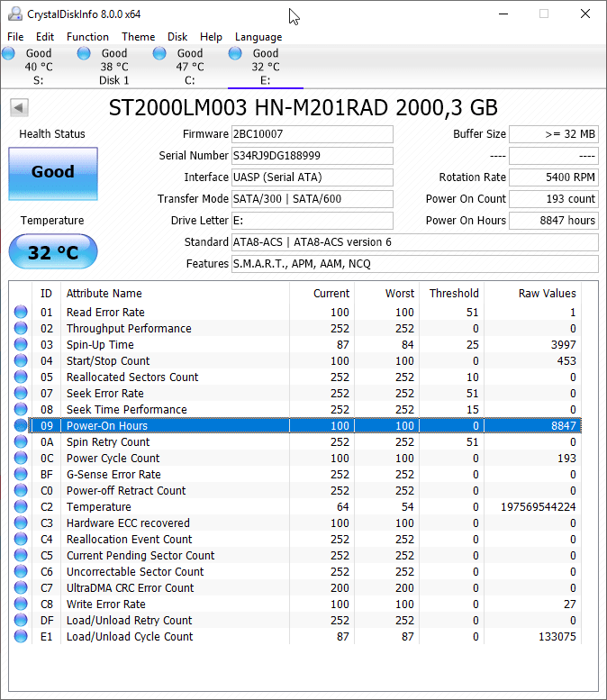The width and height of the screenshot is (607, 700).
Task: Open the Function menu
Action: coord(87,37)
